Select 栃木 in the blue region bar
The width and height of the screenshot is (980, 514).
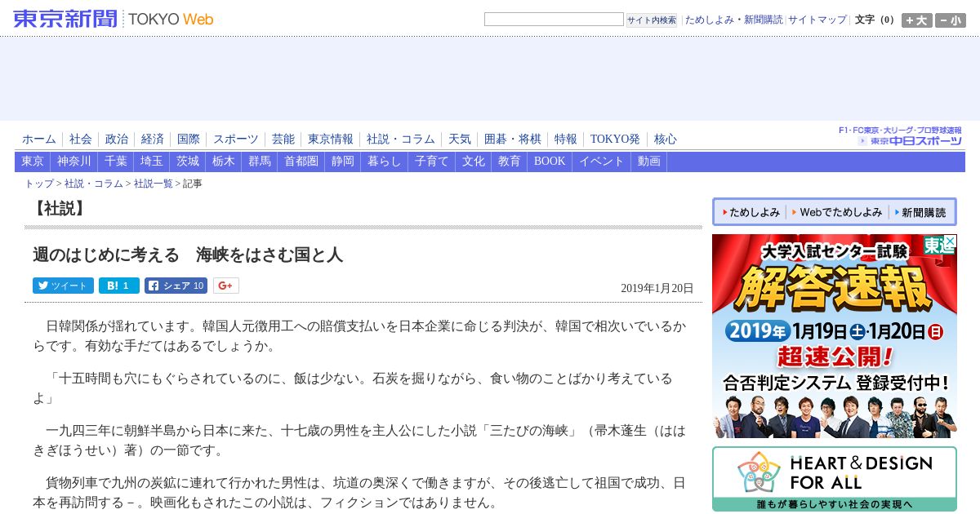tap(224, 162)
